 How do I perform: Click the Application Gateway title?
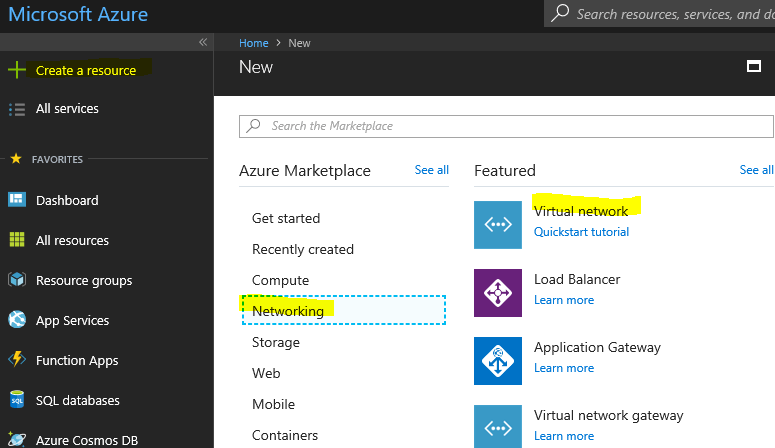597,348
